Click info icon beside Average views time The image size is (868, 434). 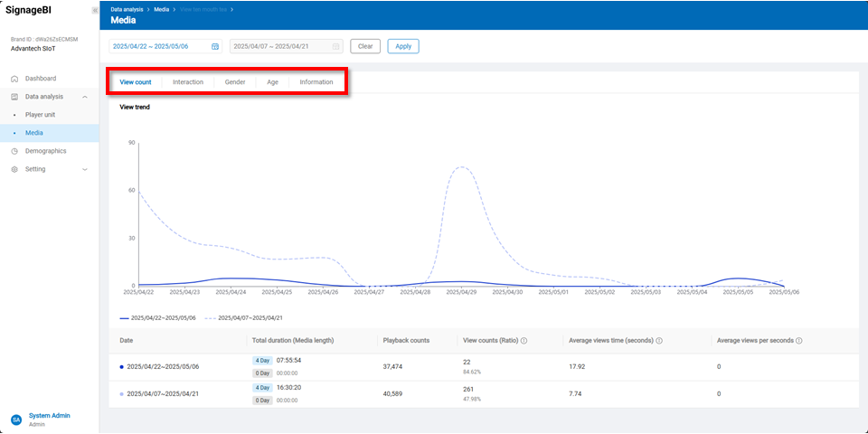[x=659, y=341]
